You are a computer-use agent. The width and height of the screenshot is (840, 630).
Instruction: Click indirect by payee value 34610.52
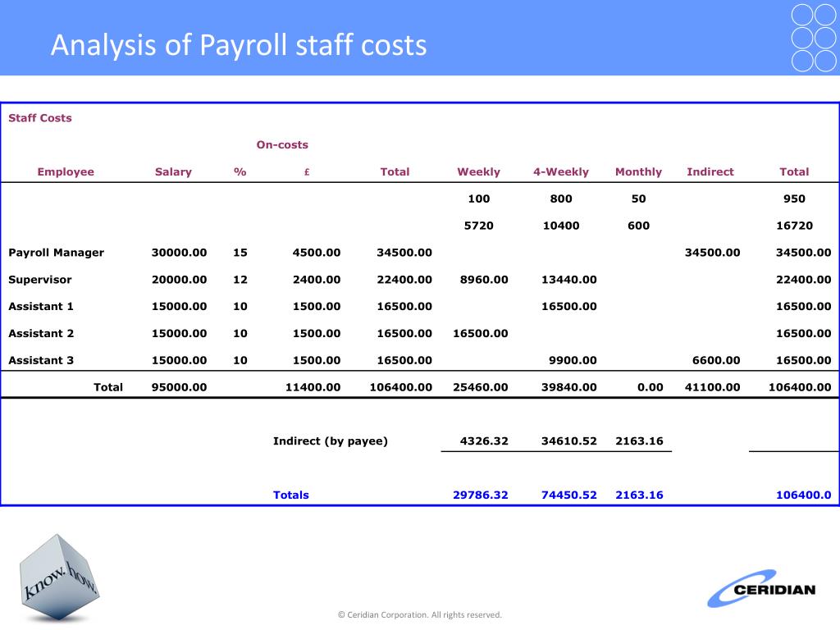pos(569,441)
